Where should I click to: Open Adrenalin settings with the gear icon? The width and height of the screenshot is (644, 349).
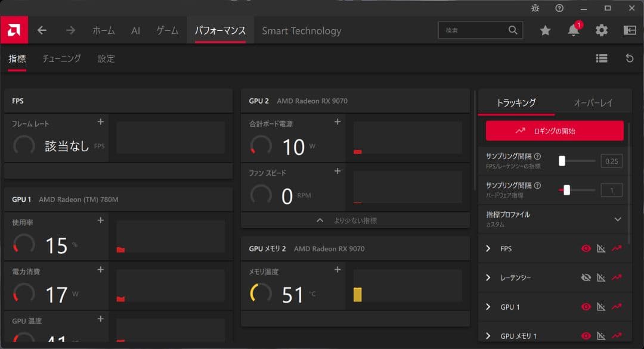click(x=601, y=30)
